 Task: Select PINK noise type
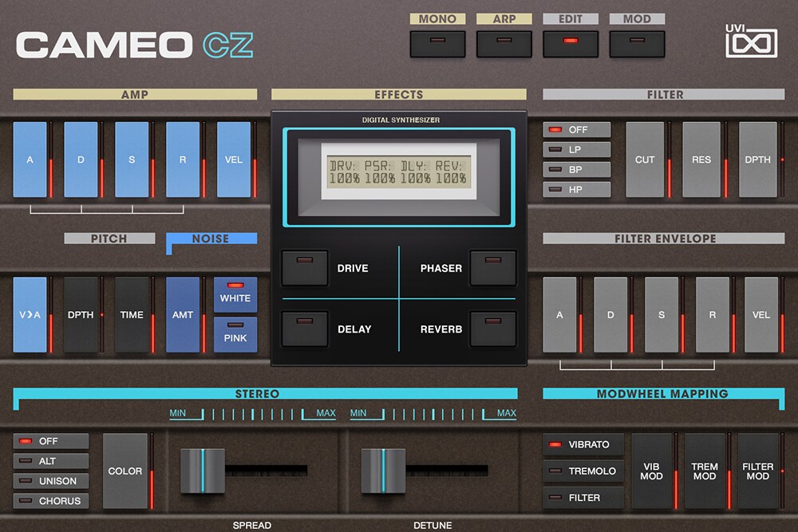point(235,334)
